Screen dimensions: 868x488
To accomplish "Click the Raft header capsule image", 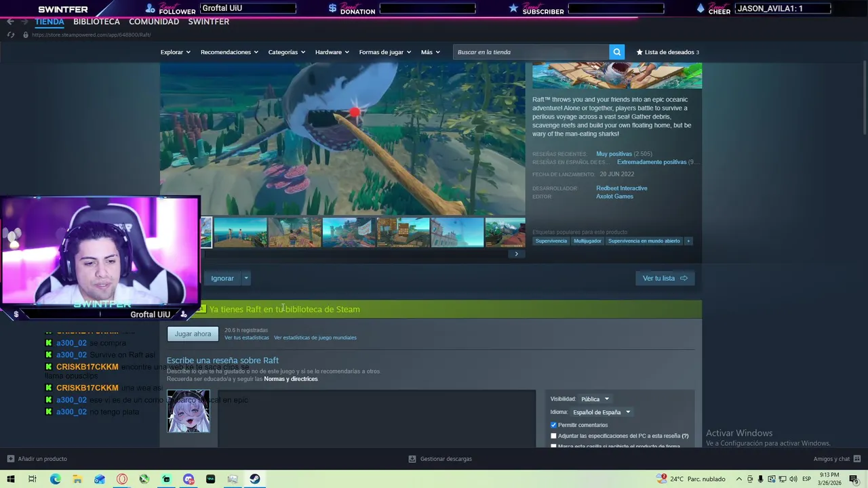I will [617, 75].
